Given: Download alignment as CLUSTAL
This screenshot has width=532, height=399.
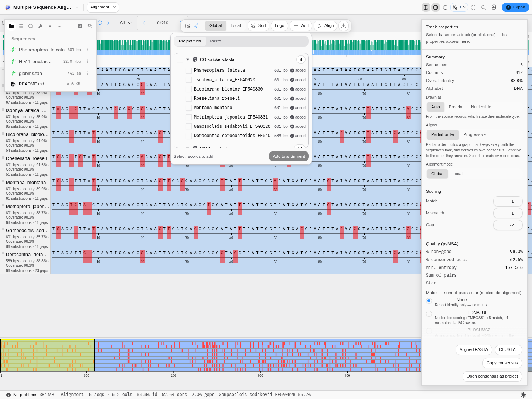Looking at the screenshot, I should pos(508,349).
